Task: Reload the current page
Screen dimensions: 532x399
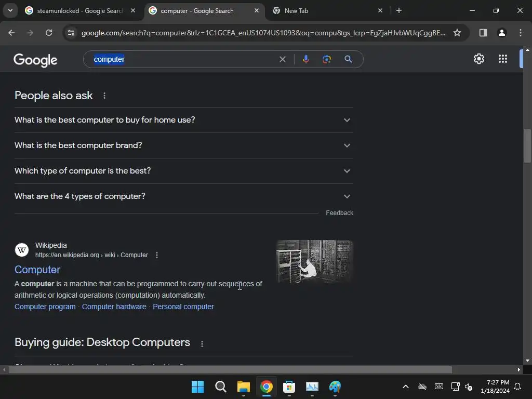Action: pyautogui.click(x=49, y=33)
